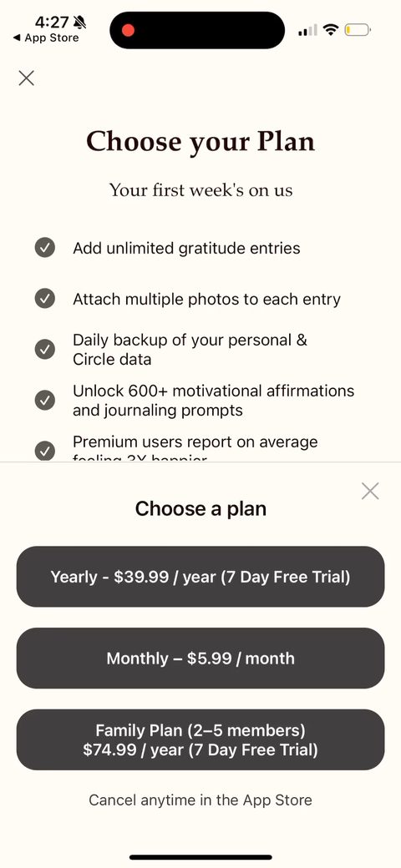The width and height of the screenshot is (401, 868).
Task: Tap the checkmark beside 600+ motivational affirmations
Action: pos(45,400)
